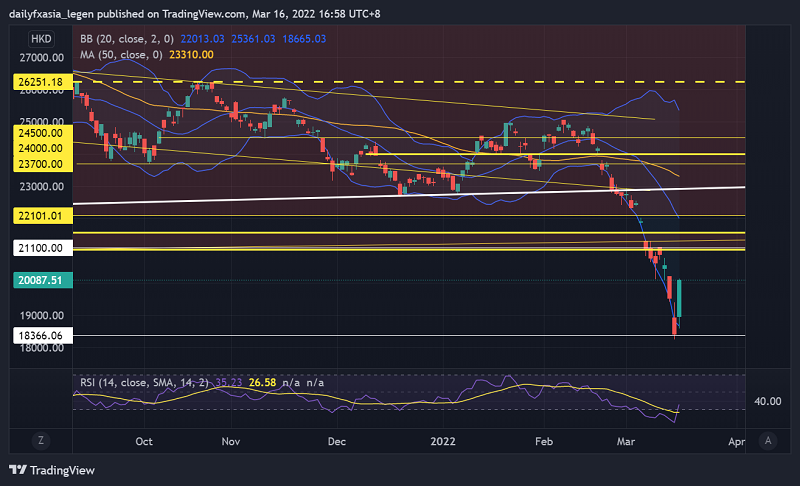This screenshot has height=486, width=800.
Task: Select the 21100.00 price label
Action: click(x=43, y=248)
